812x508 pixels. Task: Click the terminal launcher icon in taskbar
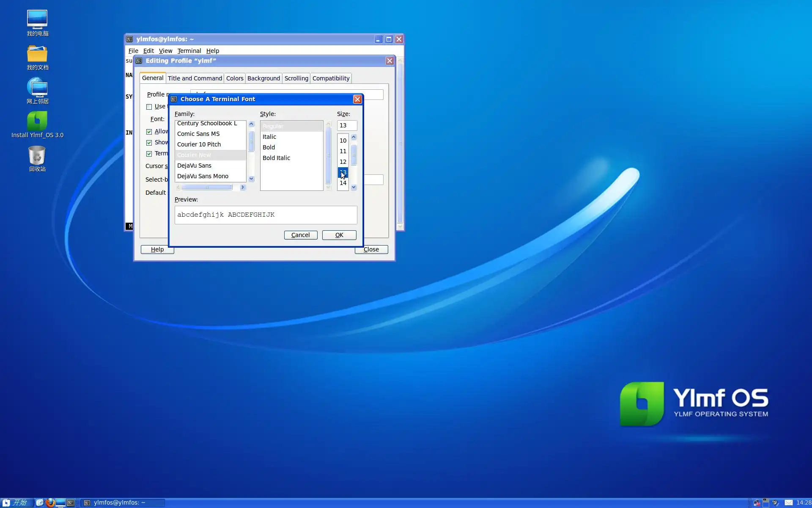click(x=71, y=502)
